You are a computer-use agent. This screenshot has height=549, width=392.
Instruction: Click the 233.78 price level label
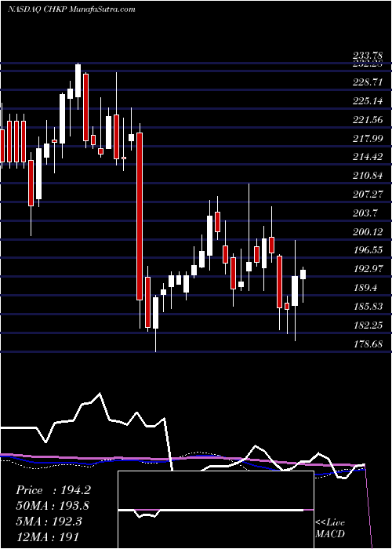[368, 55]
